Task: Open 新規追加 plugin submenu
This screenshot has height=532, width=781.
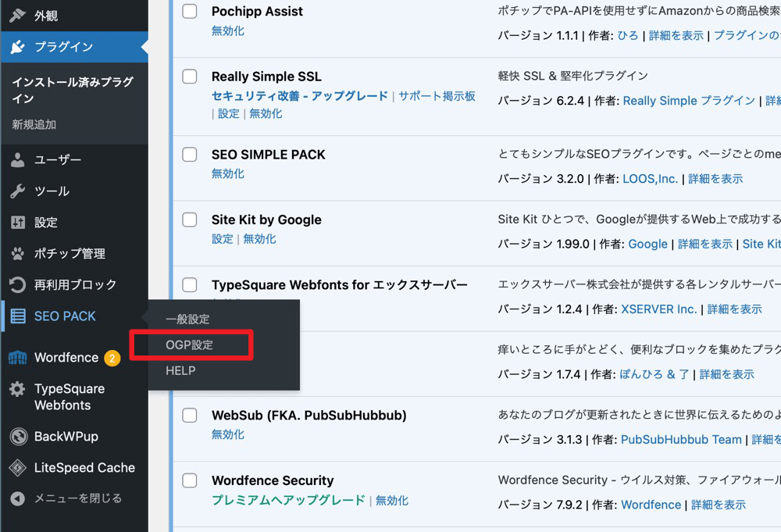Action: [34, 124]
